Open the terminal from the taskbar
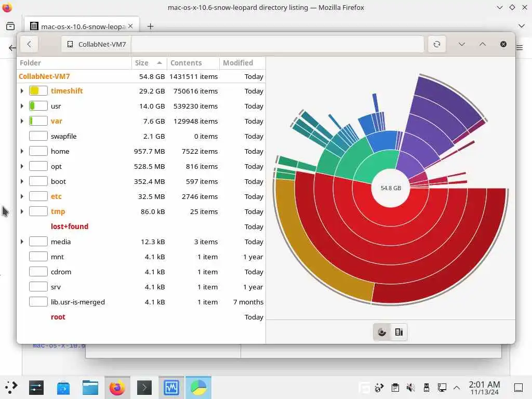Screen dimensions: 532x399 (x=144, y=388)
